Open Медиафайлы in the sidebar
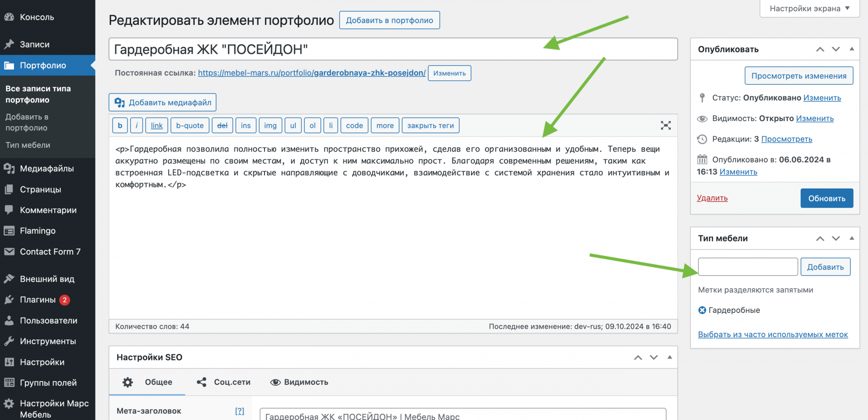The height and width of the screenshot is (420, 868). [47, 169]
